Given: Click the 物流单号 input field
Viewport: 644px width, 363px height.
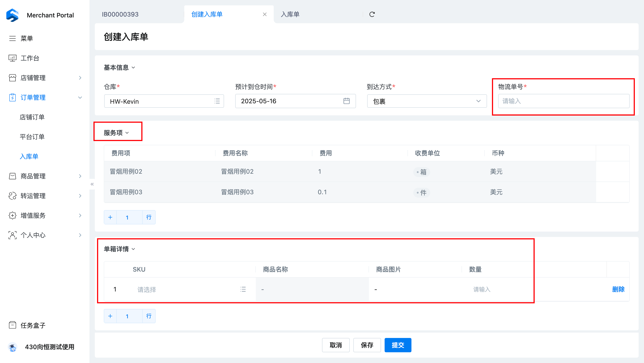Looking at the screenshot, I should coord(563,101).
